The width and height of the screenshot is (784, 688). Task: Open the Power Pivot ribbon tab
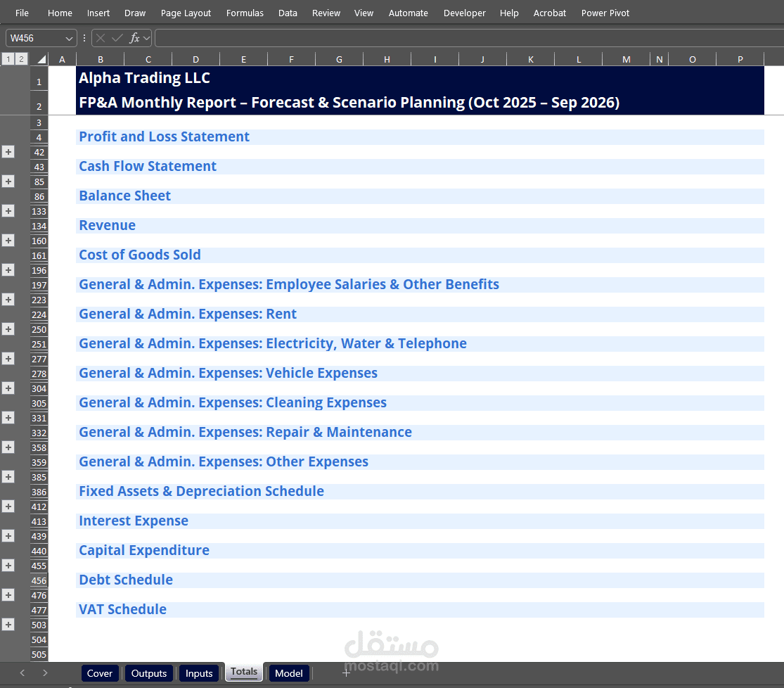coord(605,13)
